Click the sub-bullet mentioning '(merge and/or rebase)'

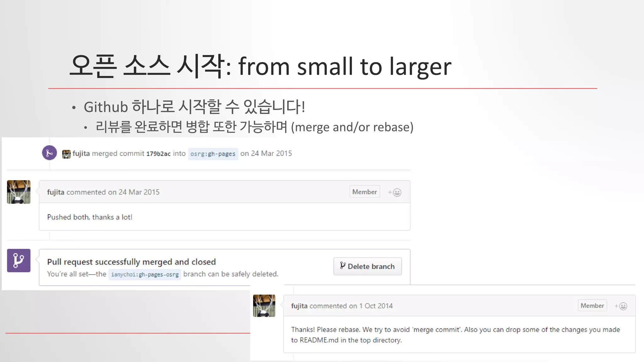(255, 127)
